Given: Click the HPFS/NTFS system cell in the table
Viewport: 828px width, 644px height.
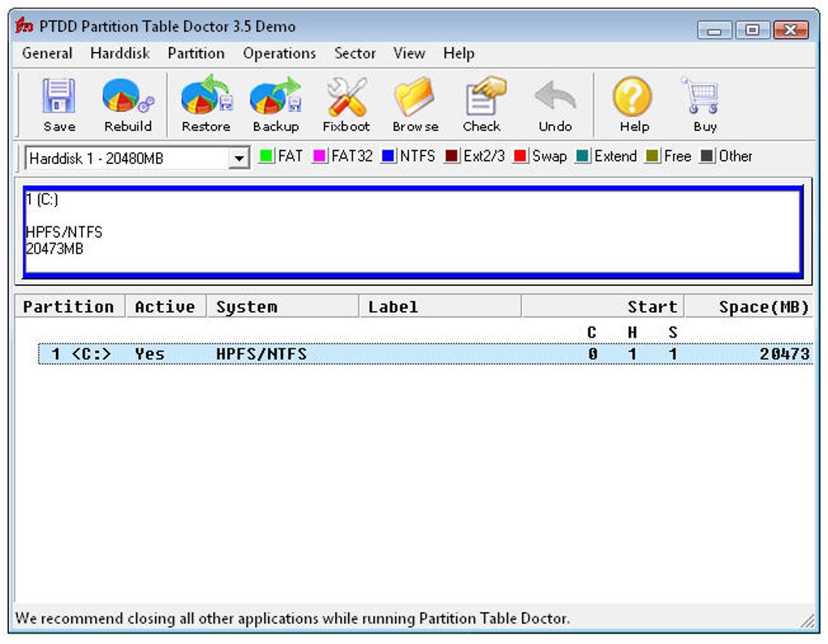Looking at the screenshot, I should (261, 354).
